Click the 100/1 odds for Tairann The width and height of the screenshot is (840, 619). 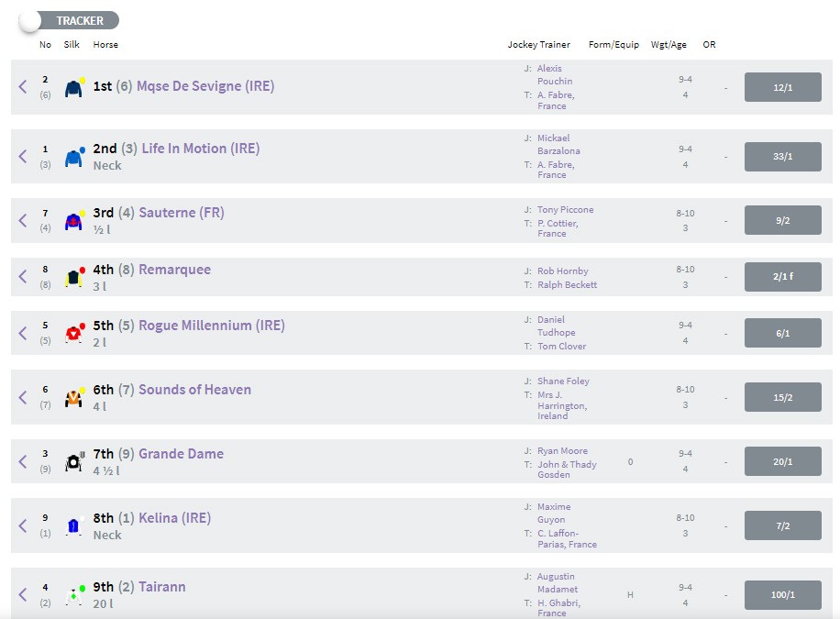pyautogui.click(x=782, y=595)
